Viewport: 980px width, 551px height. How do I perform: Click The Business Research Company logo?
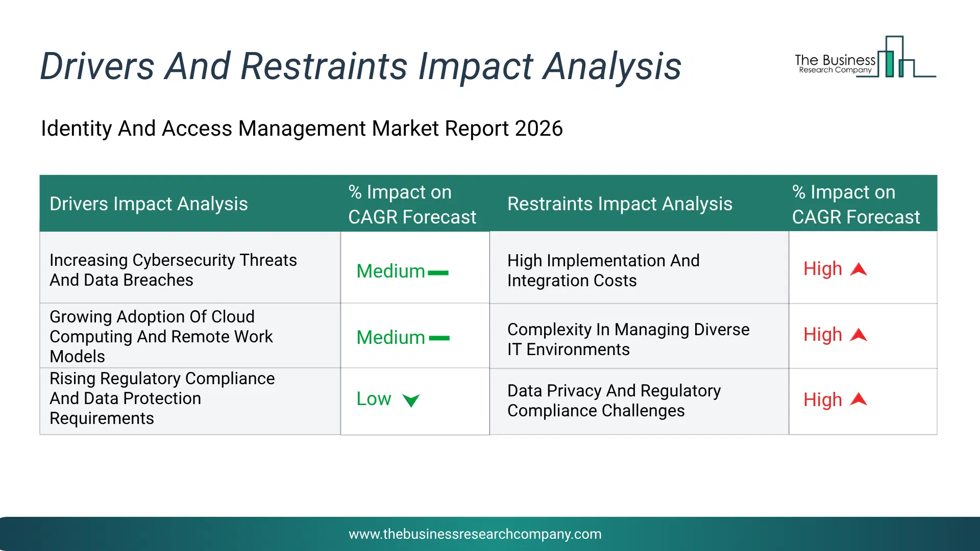[x=865, y=57]
